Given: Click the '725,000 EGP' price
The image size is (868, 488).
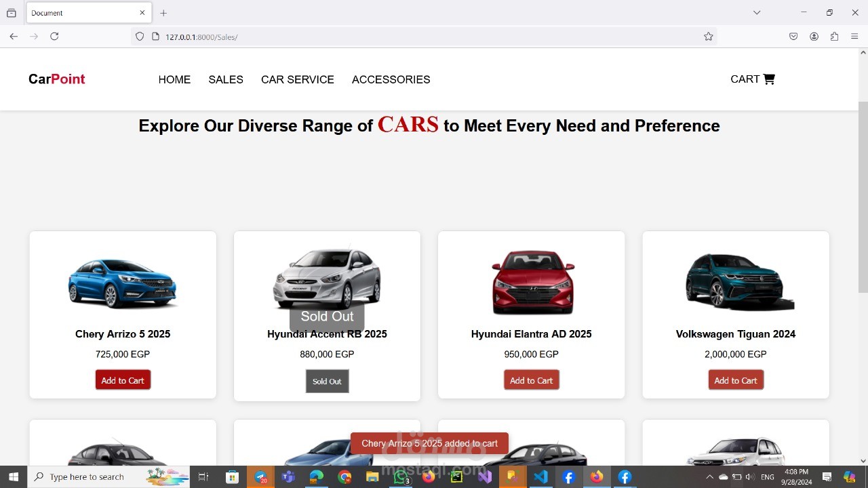Looking at the screenshot, I should click(123, 354).
